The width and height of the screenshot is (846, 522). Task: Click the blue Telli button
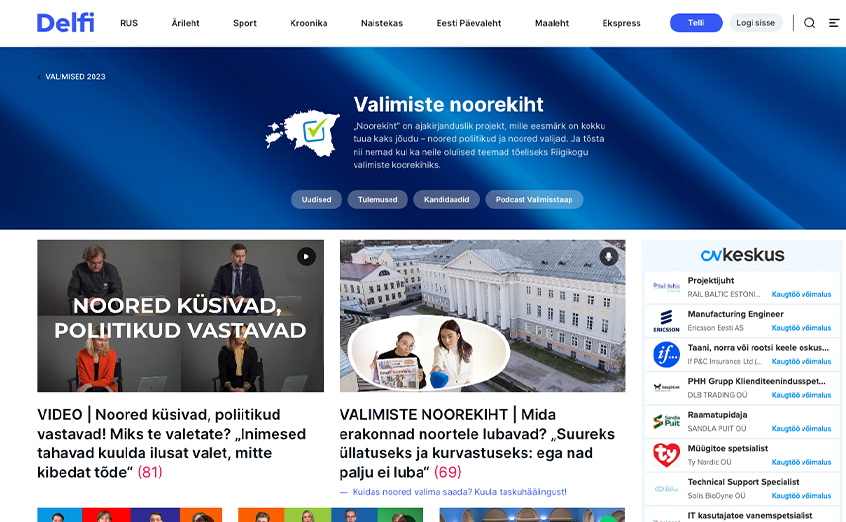point(696,23)
